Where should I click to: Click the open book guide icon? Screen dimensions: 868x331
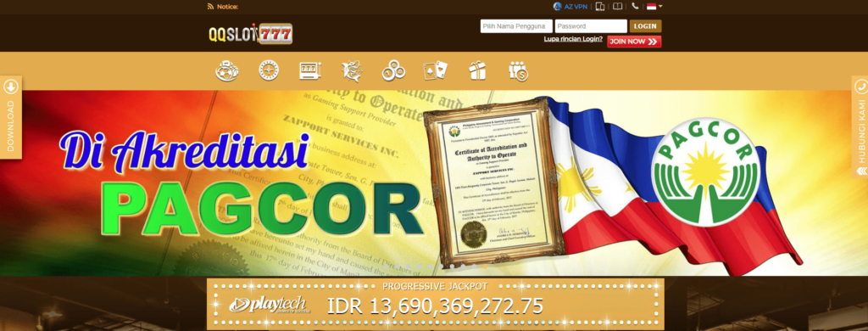pyautogui.click(x=618, y=7)
